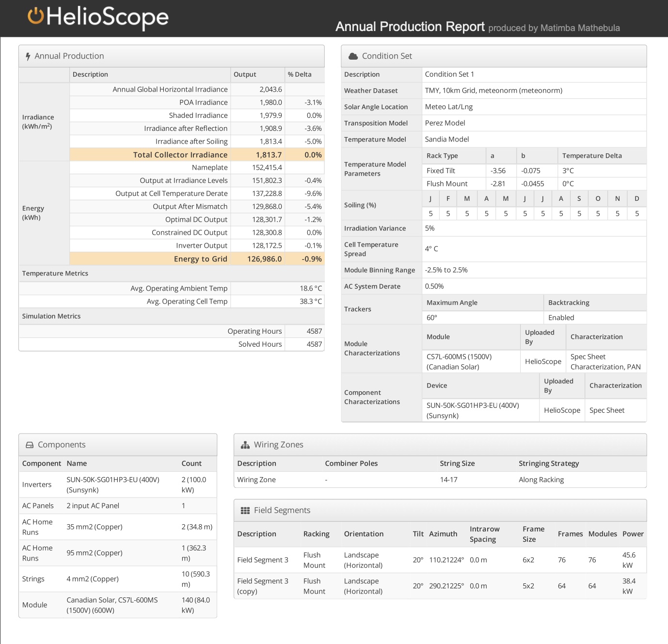
Task: Click SUN-50K device in Component Characterizations
Action: point(473,411)
